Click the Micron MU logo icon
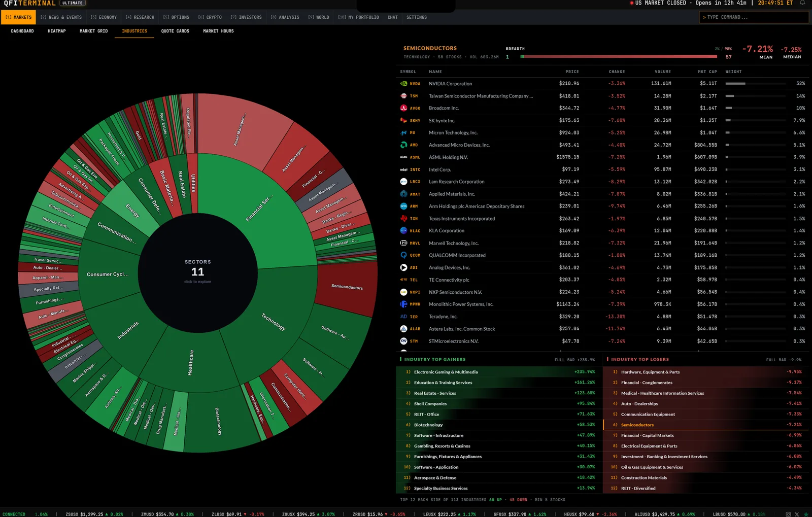Screen dimensions: 812x517 pyautogui.click(x=403, y=132)
